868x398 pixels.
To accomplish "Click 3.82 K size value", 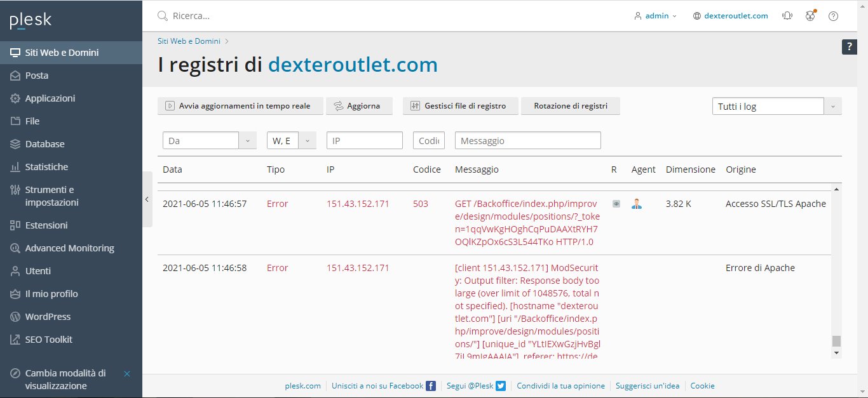I will click(x=679, y=204).
